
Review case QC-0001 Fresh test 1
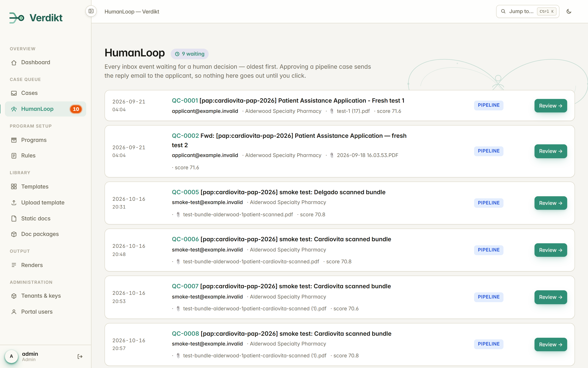[551, 106]
